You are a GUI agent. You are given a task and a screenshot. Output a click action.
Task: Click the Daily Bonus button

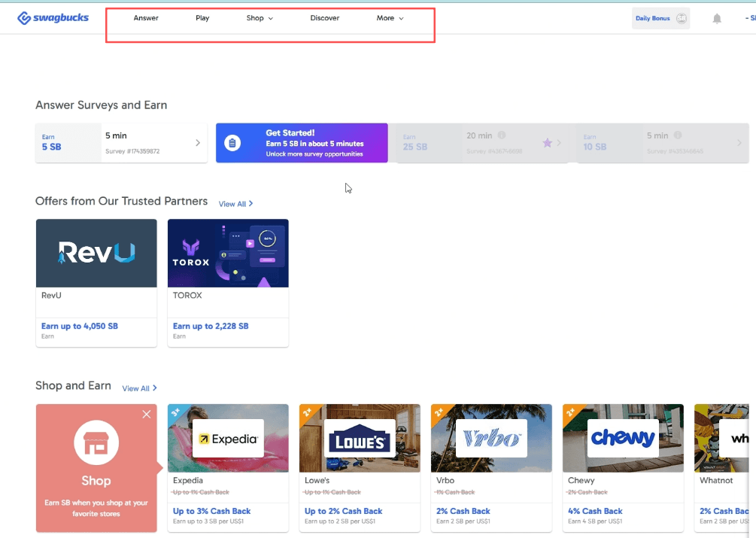pos(660,18)
